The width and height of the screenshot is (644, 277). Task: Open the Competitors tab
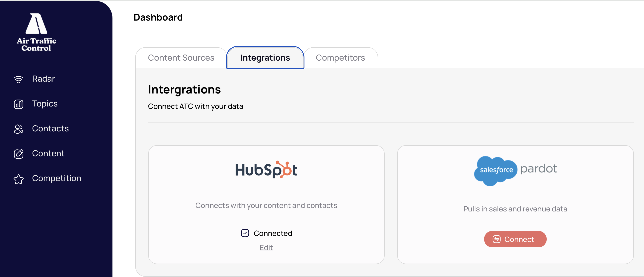click(x=340, y=58)
